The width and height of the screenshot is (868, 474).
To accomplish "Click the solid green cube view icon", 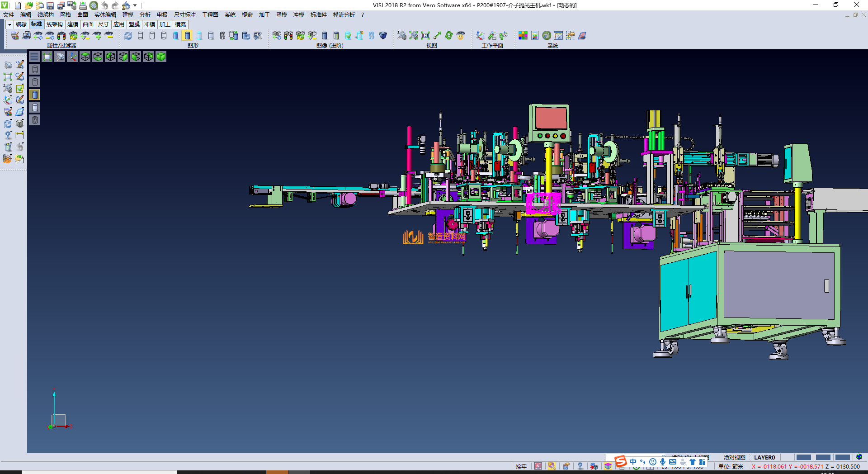I will click(161, 57).
